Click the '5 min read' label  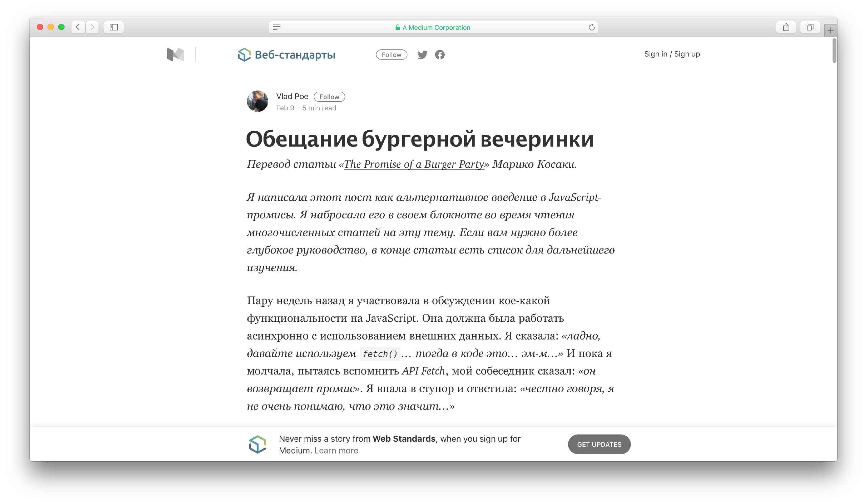coord(319,108)
